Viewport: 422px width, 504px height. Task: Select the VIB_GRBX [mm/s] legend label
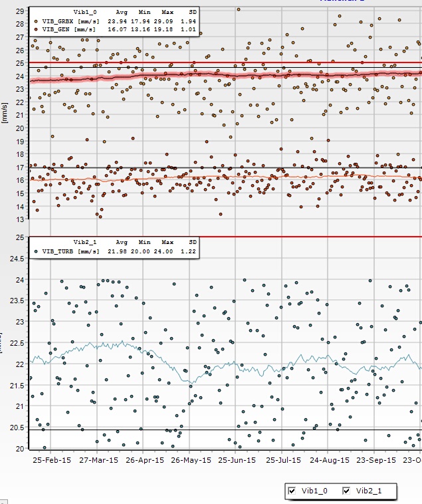(x=70, y=21)
